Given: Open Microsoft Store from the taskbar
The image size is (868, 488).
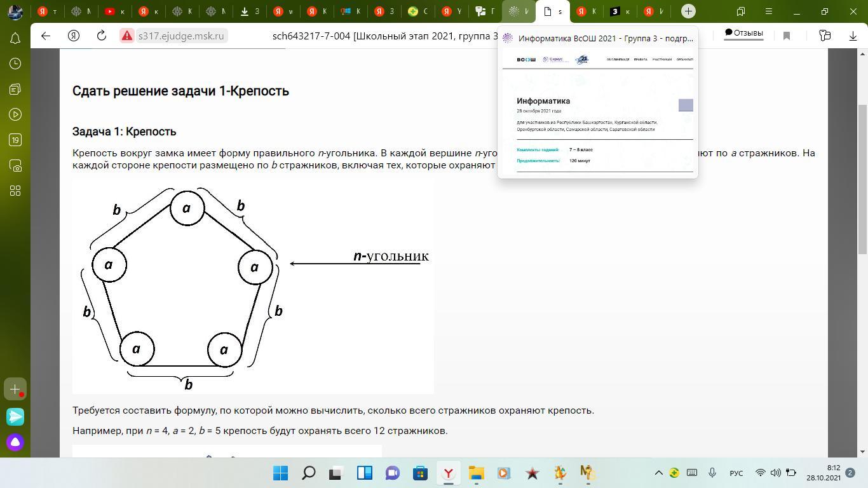Looking at the screenshot, I should coord(420,473).
